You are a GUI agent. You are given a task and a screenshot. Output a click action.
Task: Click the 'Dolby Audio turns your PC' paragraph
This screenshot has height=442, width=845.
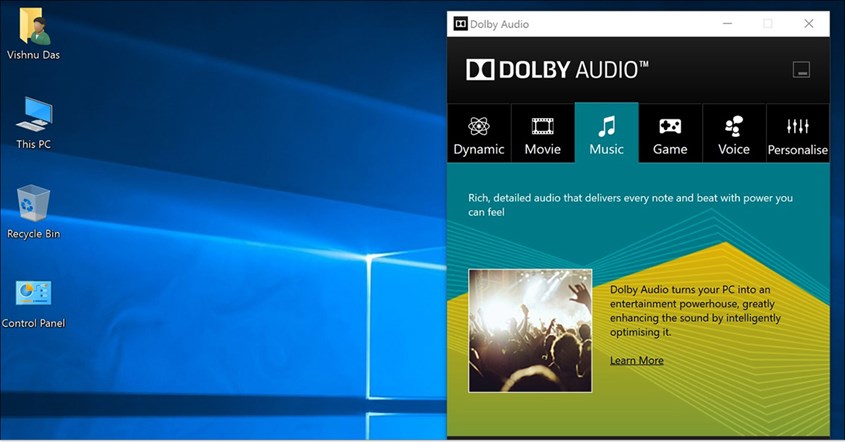click(695, 310)
